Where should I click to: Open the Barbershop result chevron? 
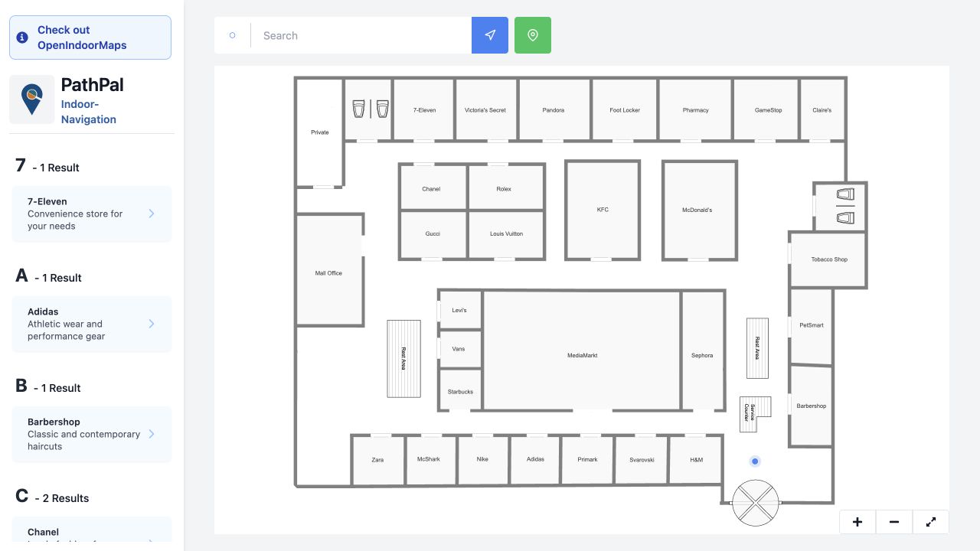(152, 434)
